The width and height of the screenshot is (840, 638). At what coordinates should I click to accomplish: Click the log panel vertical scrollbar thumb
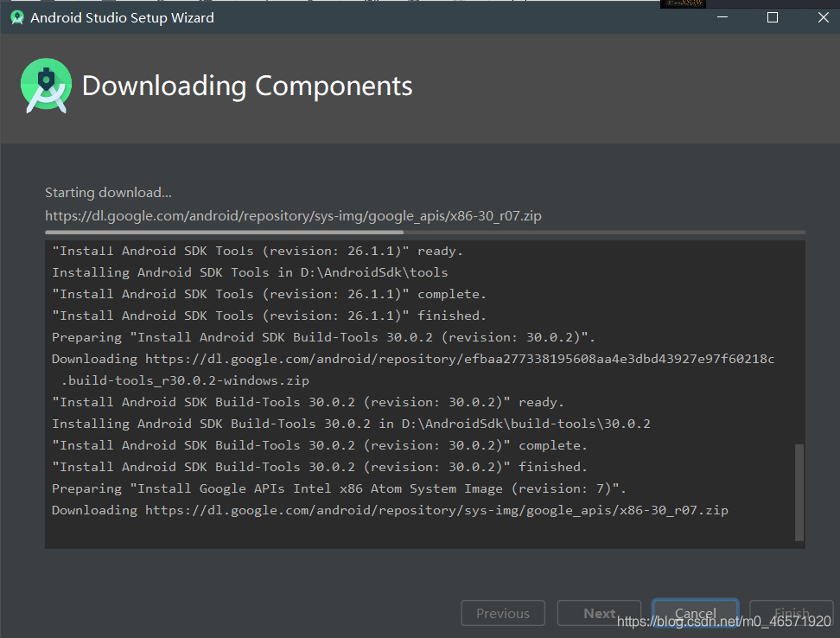[x=799, y=492]
